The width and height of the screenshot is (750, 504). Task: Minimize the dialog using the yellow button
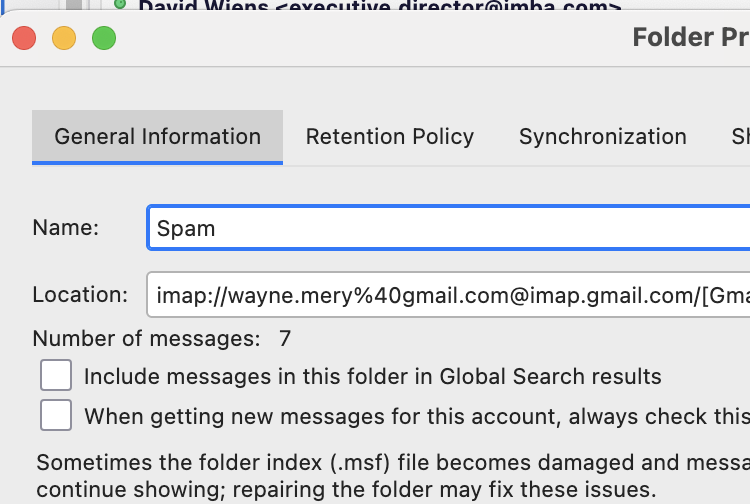point(64,39)
